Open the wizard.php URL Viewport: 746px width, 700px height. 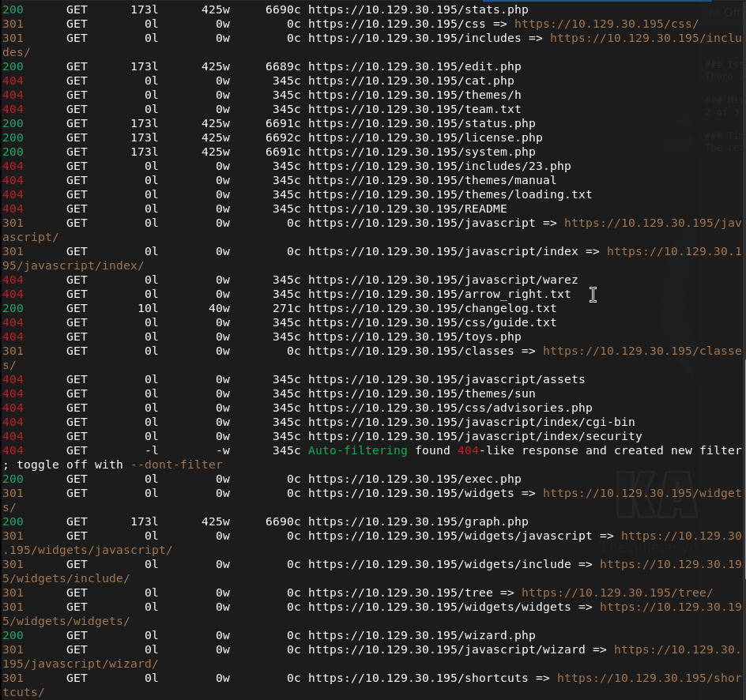coord(422,635)
